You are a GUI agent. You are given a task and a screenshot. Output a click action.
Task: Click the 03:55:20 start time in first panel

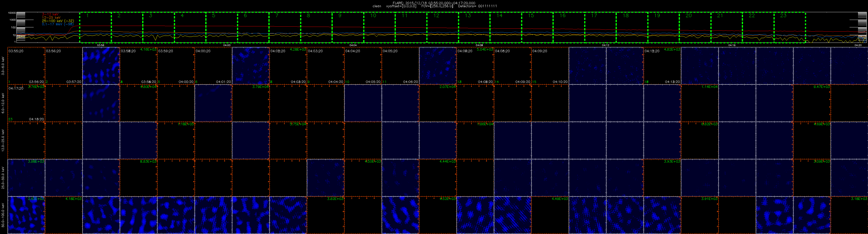click(x=16, y=51)
